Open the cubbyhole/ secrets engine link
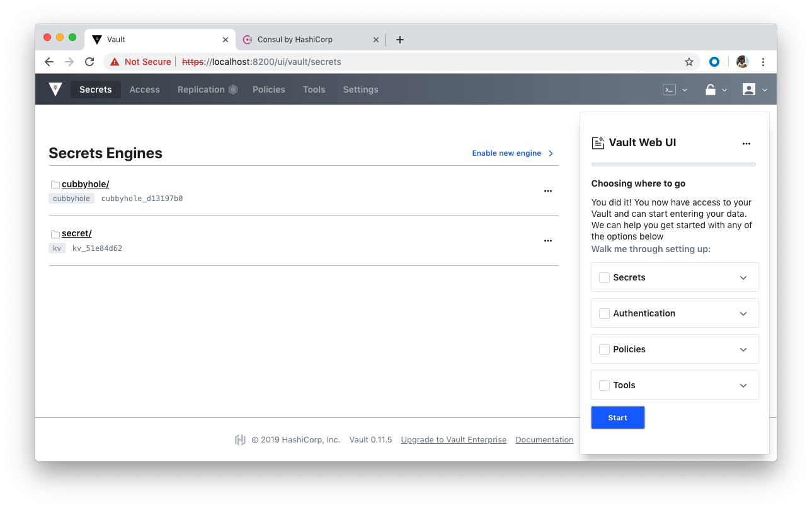This screenshot has height=508, width=812. tap(86, 184)
